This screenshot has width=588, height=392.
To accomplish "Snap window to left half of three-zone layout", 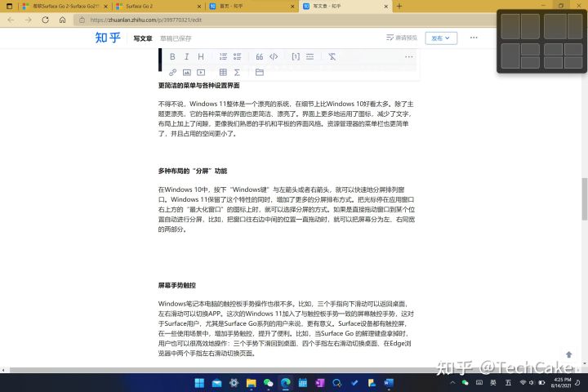I will [x=510, y=56].
